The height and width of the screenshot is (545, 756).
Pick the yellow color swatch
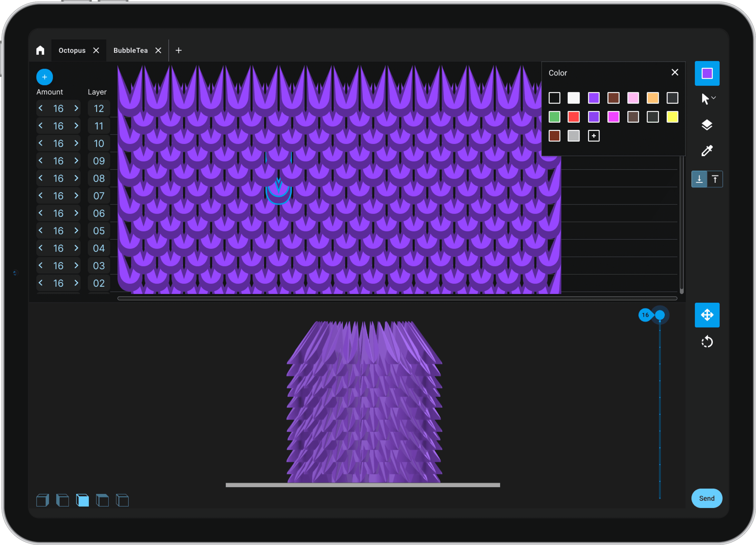(x=672, y=117)
